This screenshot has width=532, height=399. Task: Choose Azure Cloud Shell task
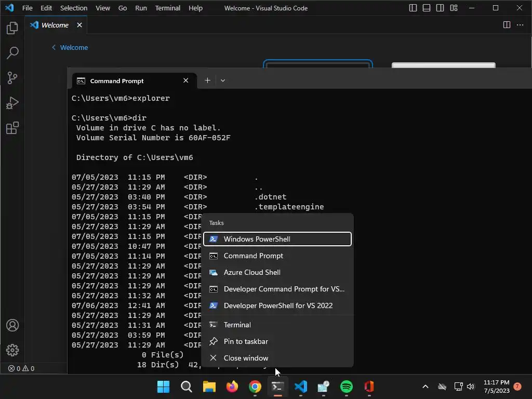pyautogui.click(x=277, y=272)
